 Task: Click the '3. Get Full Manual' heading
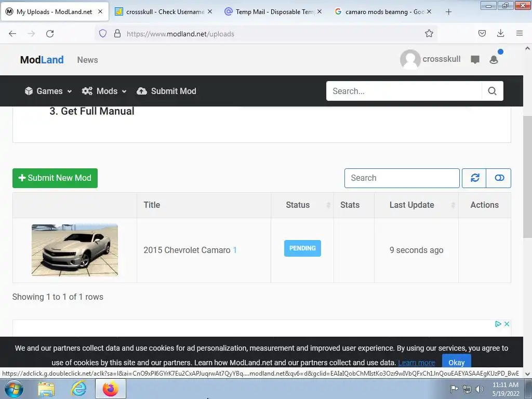coord(92,111)
